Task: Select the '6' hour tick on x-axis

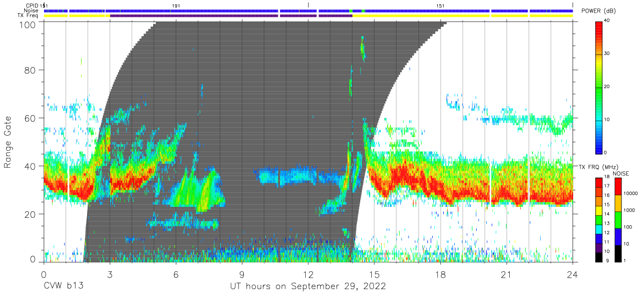Action: (176, 274)
